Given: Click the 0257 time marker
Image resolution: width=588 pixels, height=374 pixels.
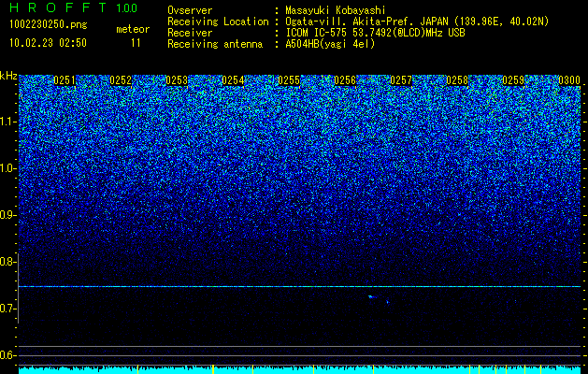Looking at the screenshot, I should click(401, 80).
